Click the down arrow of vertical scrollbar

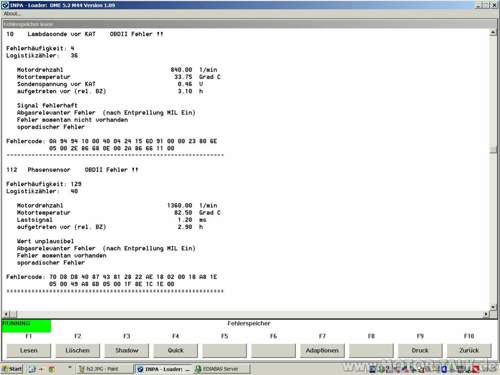[493, 307]
